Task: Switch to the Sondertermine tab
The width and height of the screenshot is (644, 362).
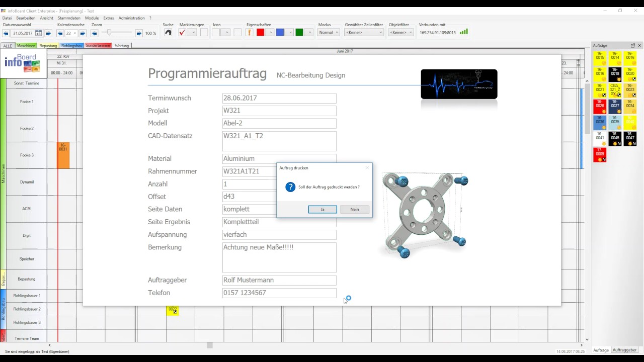Action: click(x=98, y=45)
